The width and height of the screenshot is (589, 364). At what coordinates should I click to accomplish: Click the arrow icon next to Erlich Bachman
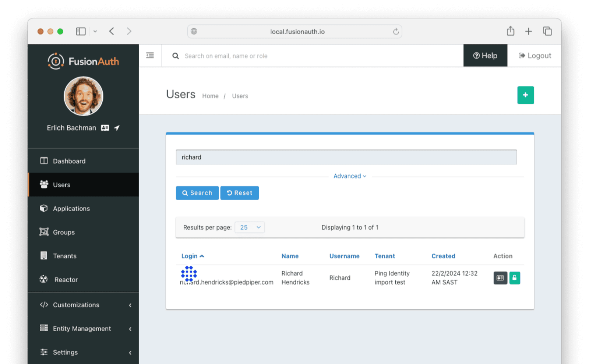[117, 128]
